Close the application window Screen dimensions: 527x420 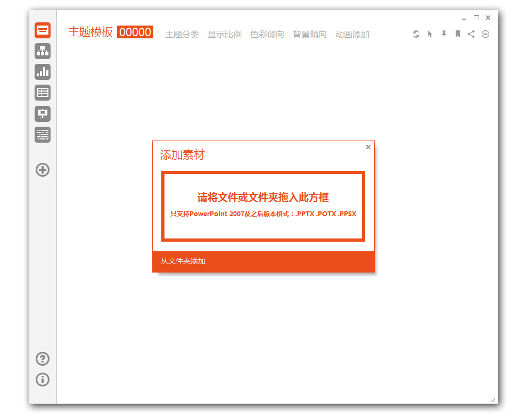coord(488,18)
